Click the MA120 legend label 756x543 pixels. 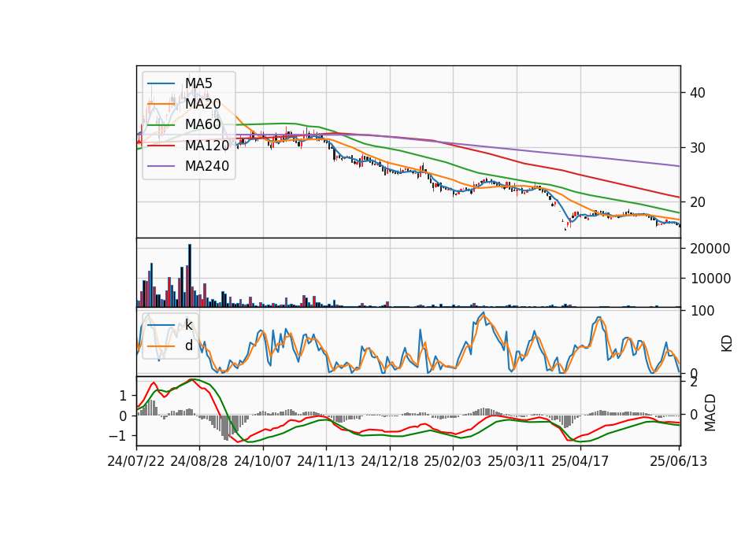click(207, 146)
